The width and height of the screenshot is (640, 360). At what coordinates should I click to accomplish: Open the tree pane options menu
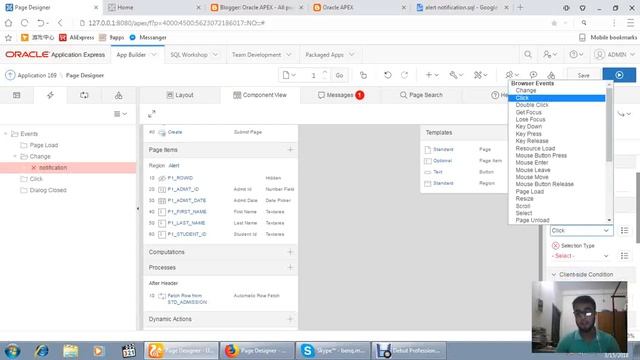click(x=120, y=114)
